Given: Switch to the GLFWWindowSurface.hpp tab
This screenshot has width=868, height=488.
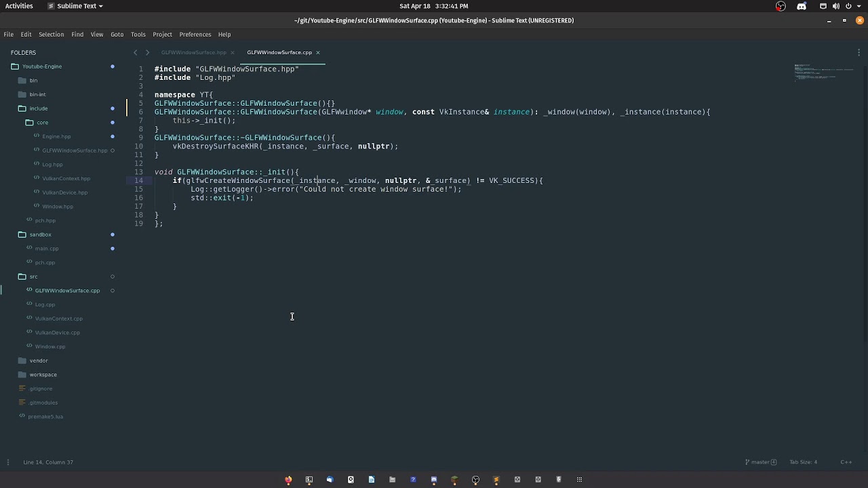Looking at the screenshot, I should click(194, 52).
